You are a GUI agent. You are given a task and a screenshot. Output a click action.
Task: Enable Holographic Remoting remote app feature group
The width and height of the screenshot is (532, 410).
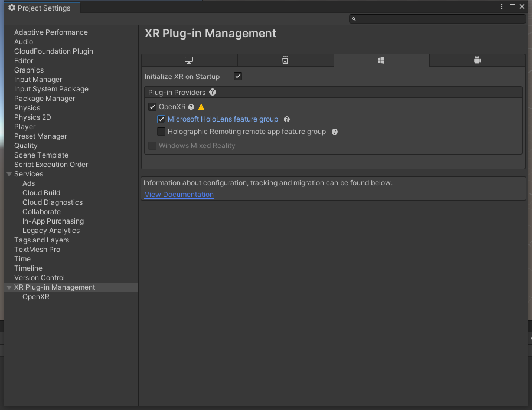[161, 132]
